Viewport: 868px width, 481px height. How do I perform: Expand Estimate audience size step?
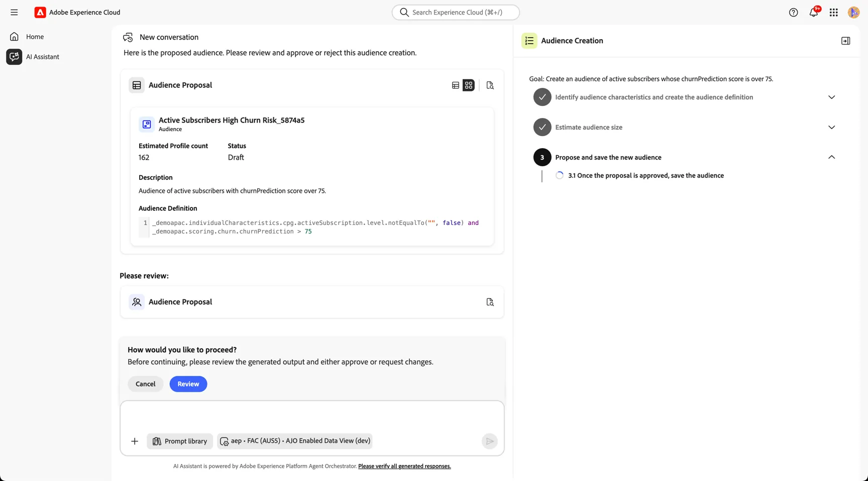pos(832,128)
